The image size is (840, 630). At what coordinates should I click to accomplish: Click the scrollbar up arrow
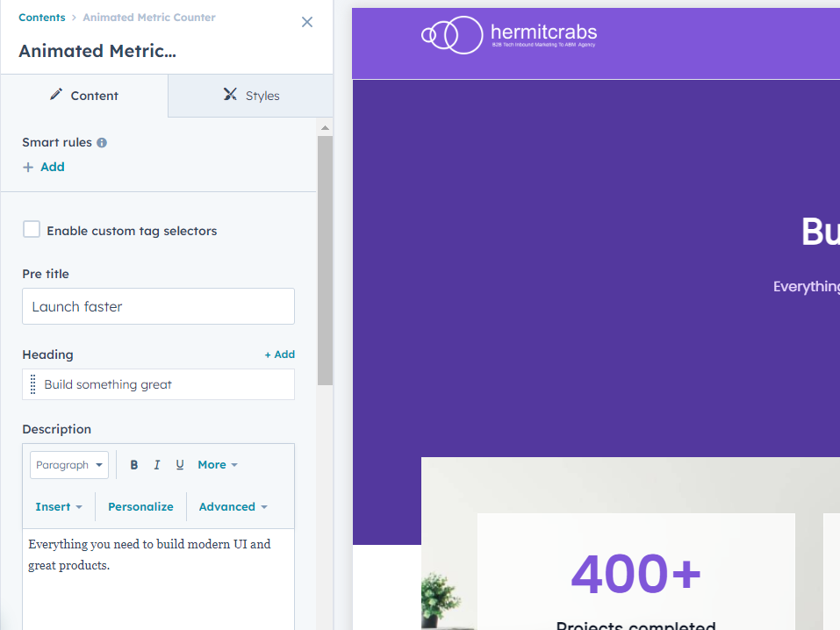325,128
